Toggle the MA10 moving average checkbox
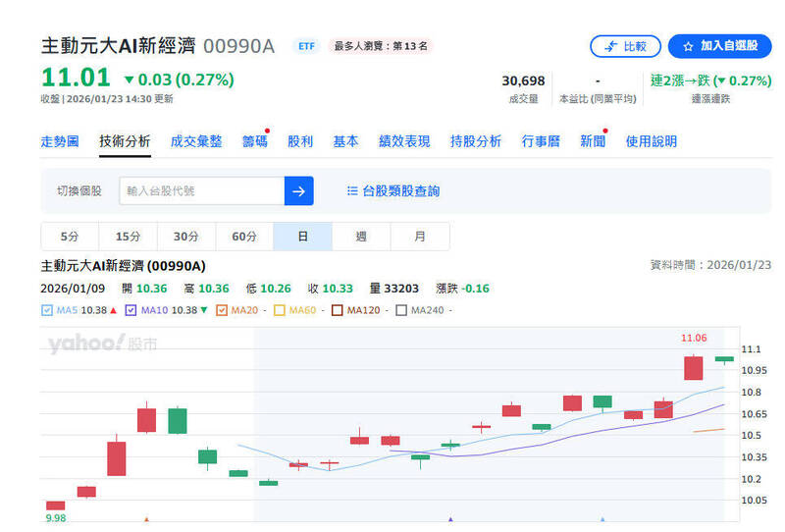The width and height of the screenshot is (785, 532). coord(131,310)
